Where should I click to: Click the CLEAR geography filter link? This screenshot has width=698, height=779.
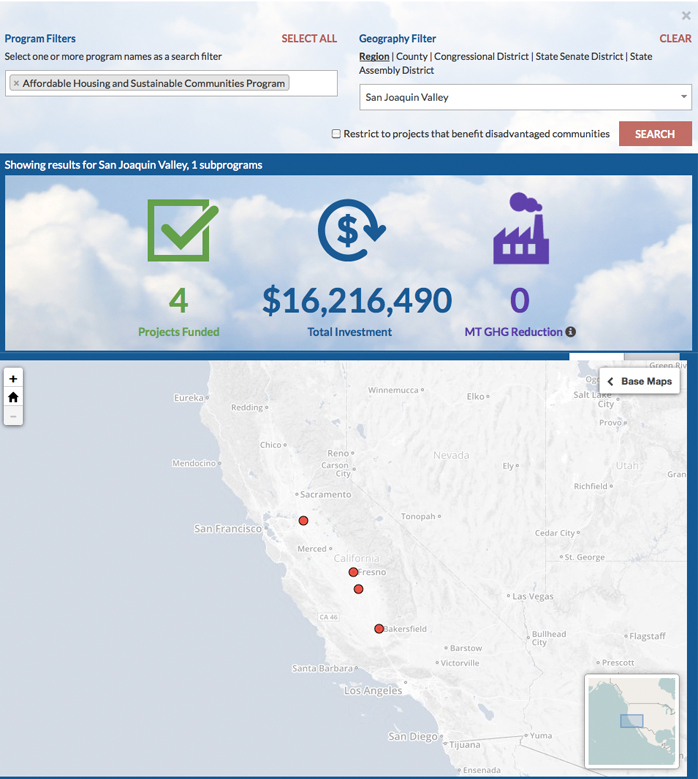pos(675,39)
